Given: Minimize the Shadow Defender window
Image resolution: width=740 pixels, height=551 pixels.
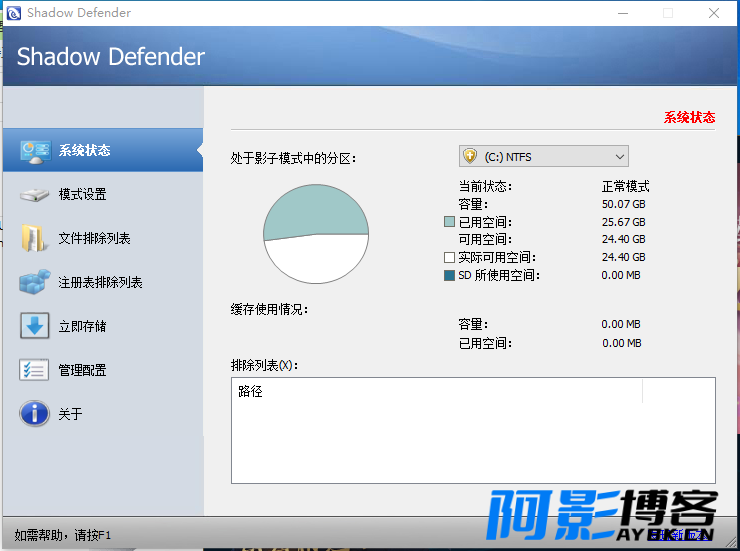Looking at the screenshot, I should click(623, 13).
